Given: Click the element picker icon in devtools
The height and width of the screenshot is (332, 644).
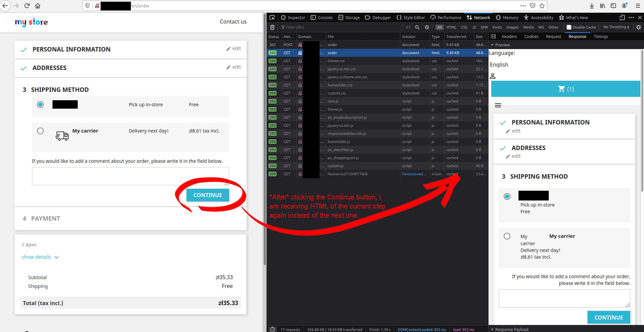Looking at the screenshot, I should pyautogui.click(x=272, y=17).
